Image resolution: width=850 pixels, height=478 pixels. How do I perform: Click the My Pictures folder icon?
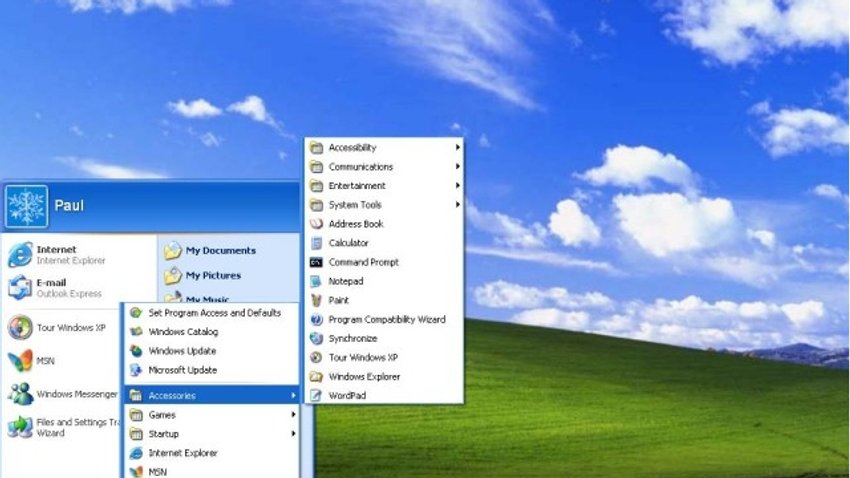pyautogui.click(x=173, y=275)
